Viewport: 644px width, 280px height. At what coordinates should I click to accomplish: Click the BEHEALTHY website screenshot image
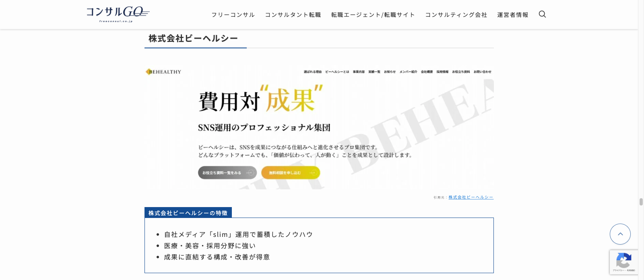(x=319, y=126)
